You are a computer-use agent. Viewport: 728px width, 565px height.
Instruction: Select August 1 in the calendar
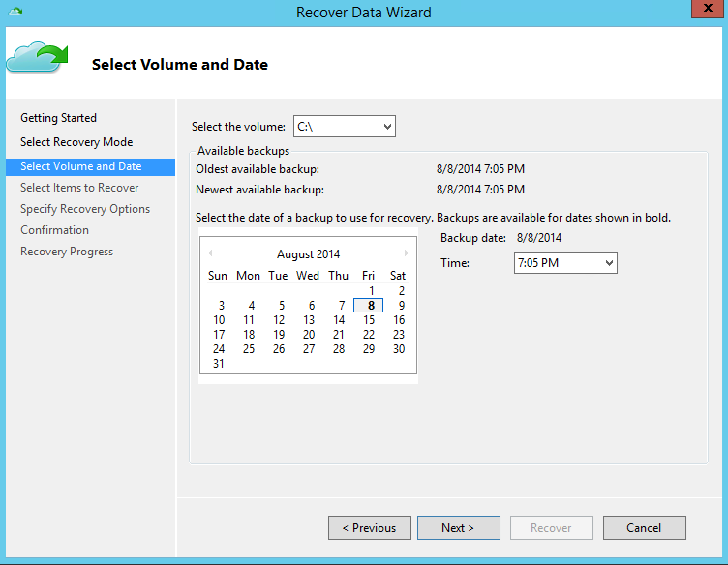tap(372, 291)
